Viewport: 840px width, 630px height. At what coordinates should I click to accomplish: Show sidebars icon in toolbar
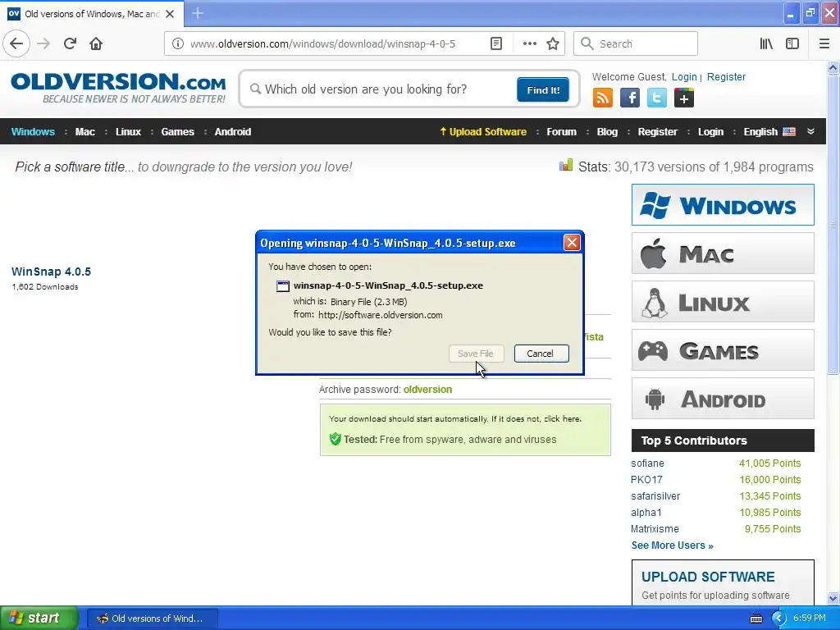coord(792,43)
